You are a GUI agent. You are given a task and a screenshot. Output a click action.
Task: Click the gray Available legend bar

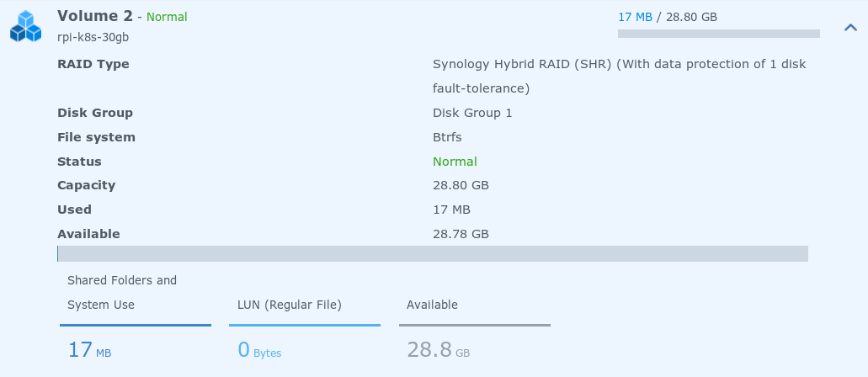(x=474, y=326)
